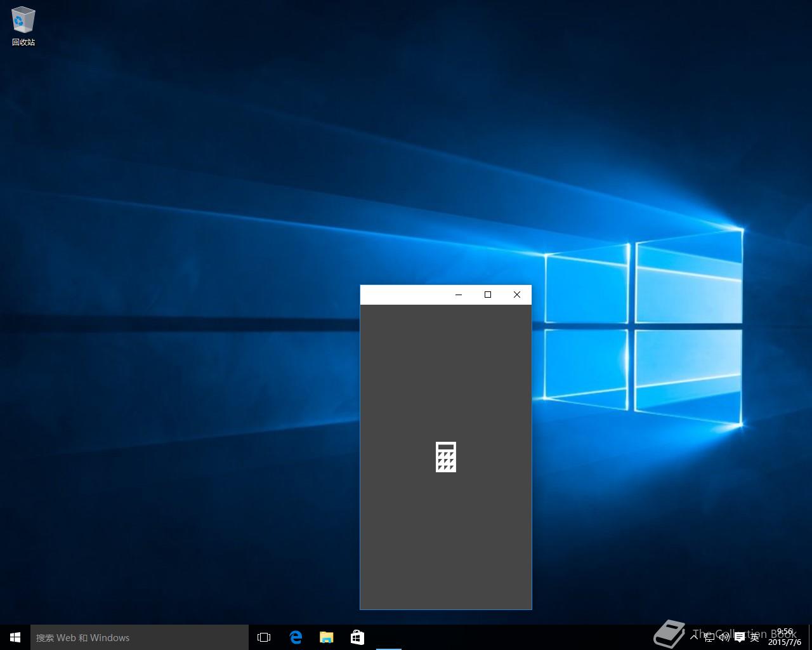
Task: Open the volume control tray icon
Action: click(x=724, y=637)
